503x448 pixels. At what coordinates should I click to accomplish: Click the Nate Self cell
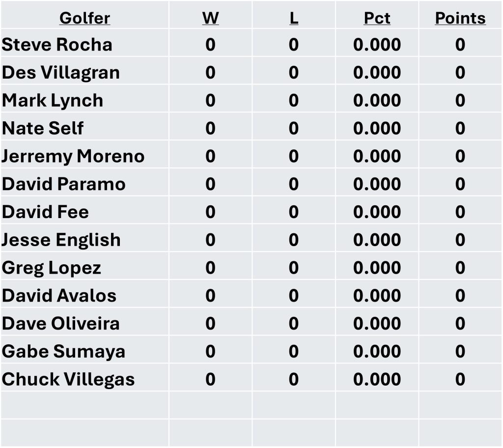coord(43,128)
